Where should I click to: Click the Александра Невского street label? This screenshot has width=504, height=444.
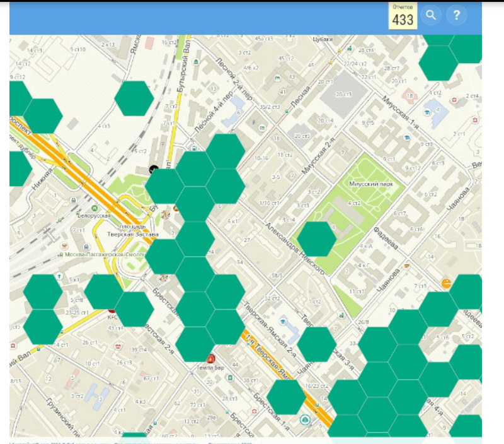point(295,248)
